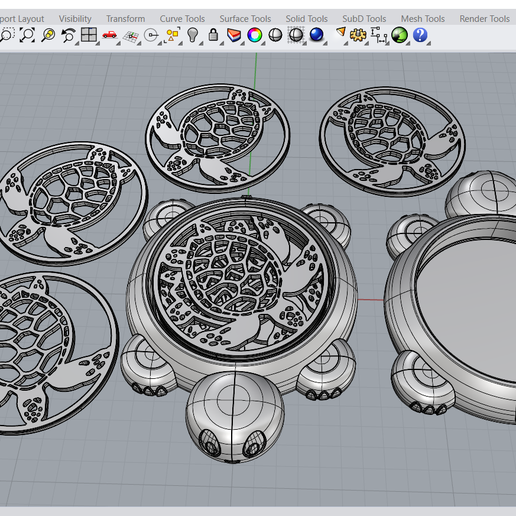The image size is (516, 516).
Task: Click the red car Set View icon
Action: [109, 35]
